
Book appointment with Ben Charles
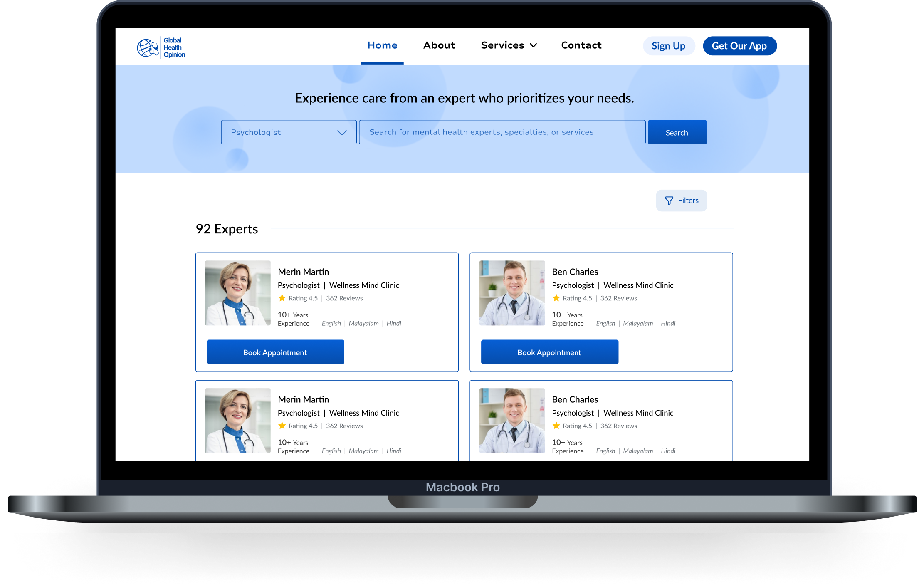click(x=549, y=352)
